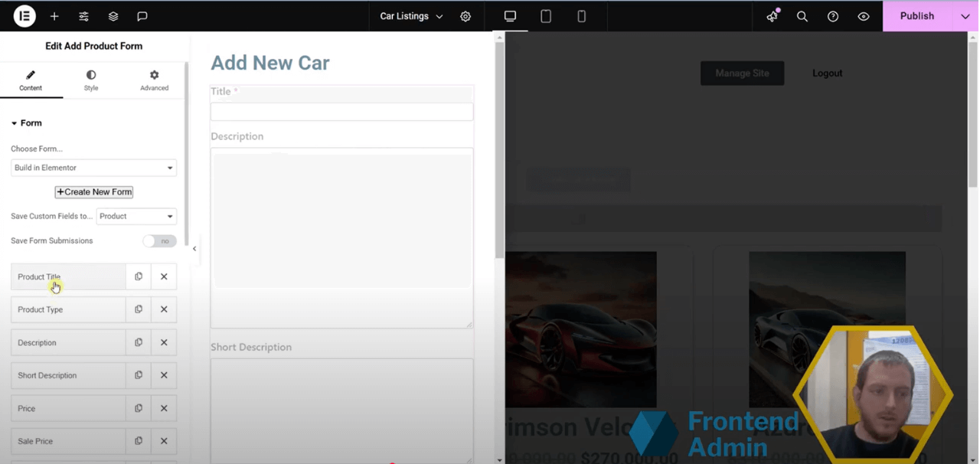Open the Advanced tab
Screen dimensions: 980x464
153,80
